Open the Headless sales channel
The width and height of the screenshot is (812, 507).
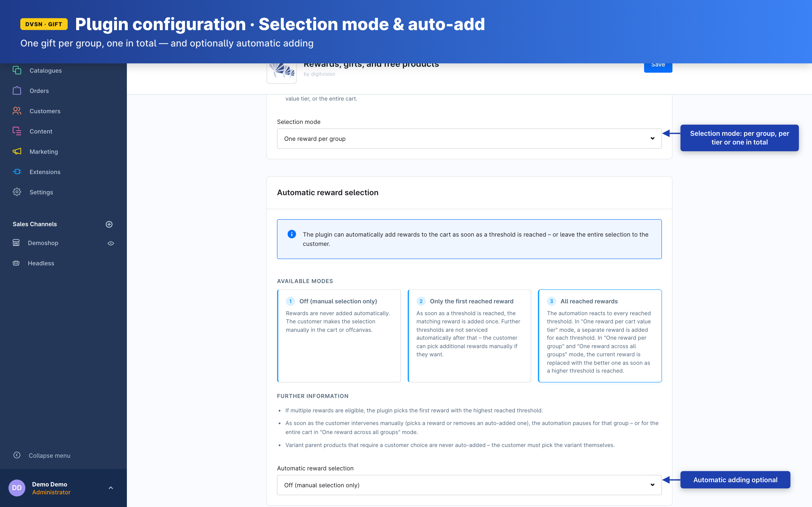coord(41,263)
